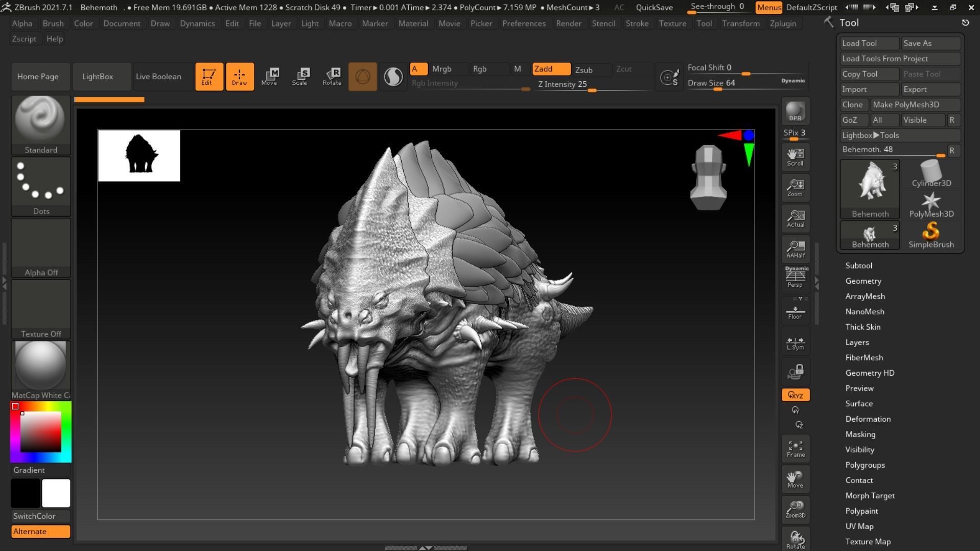Image resolution: width=980 pixels, height=551 pixels.
Task: Expand the Subtool palette
Action: [858, 265]
